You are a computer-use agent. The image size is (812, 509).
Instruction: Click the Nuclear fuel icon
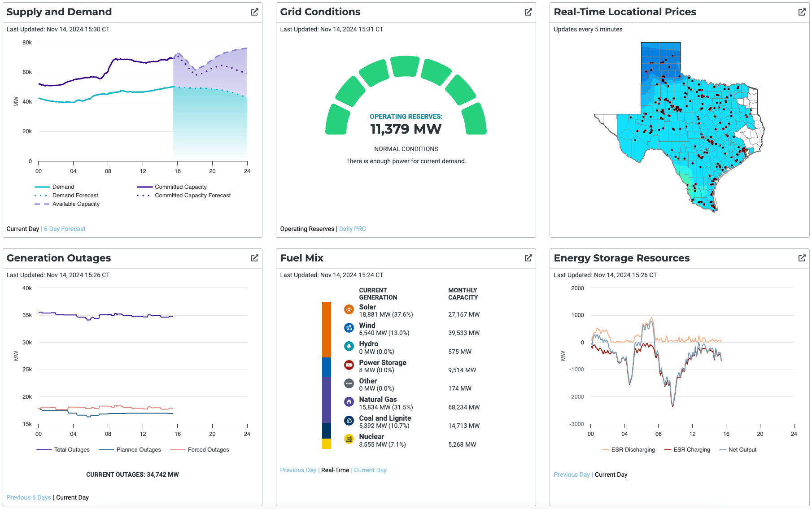(349, 439)
